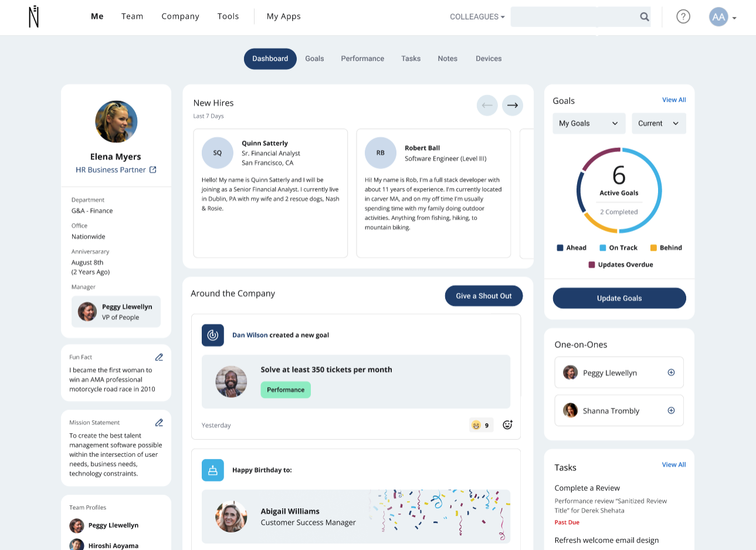Open the HR Business Partner link
Image resolution: width=756 pixels, height=550 pixels.
tap(111, 170)
